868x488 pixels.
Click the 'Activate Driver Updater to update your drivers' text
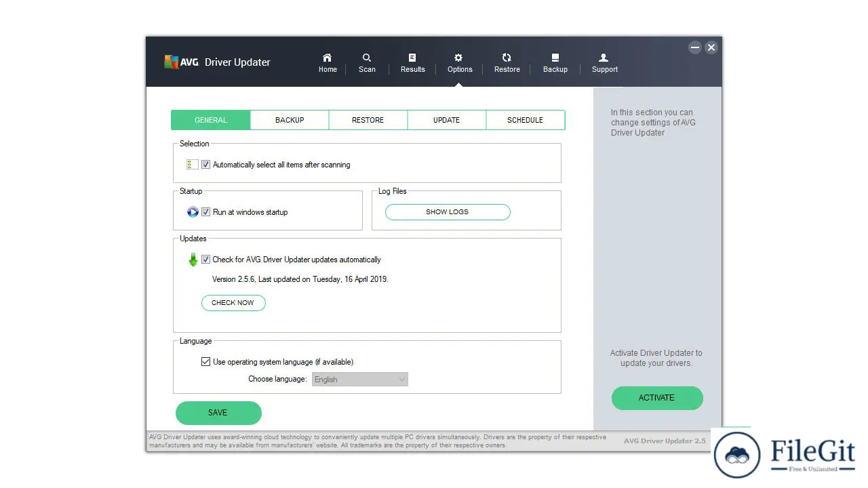click(x=656, y=358)
